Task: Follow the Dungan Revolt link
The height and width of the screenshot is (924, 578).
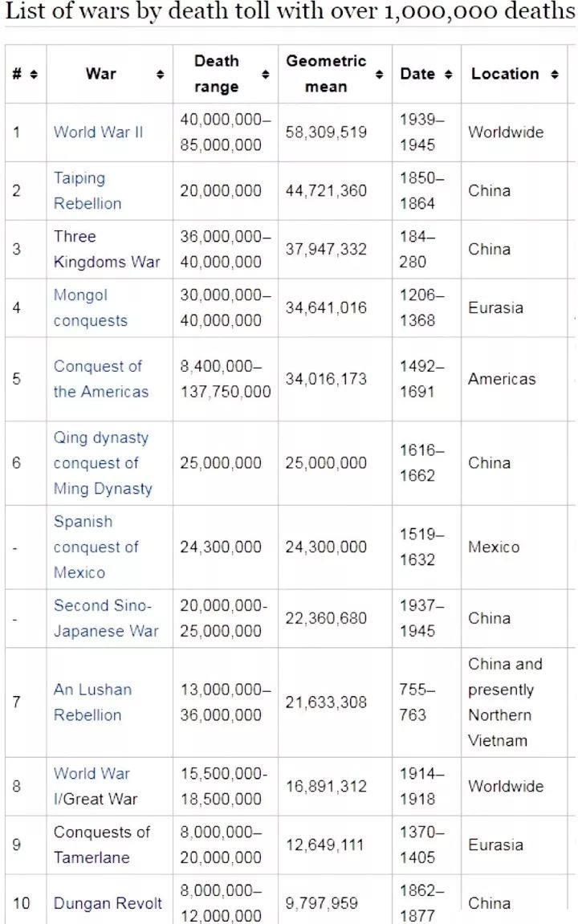Action: click(x=108, y=903)
